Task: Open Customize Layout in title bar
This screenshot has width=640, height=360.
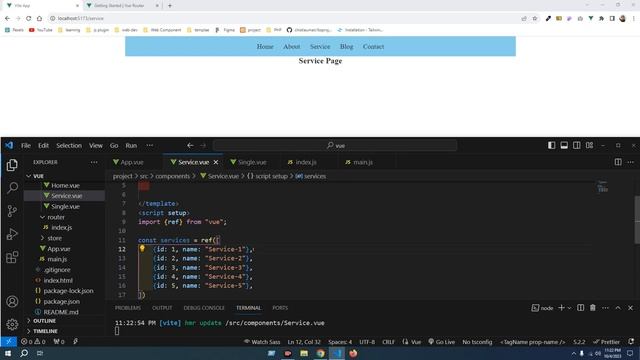Action: click(589, 145)
